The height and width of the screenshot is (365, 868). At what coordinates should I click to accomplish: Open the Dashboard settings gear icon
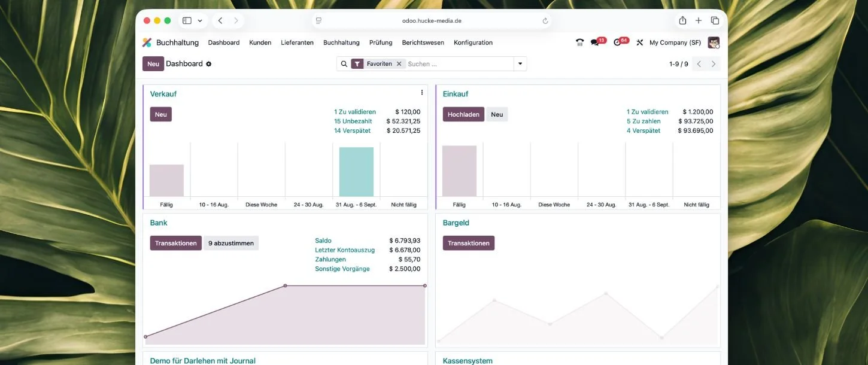point(208,63)
